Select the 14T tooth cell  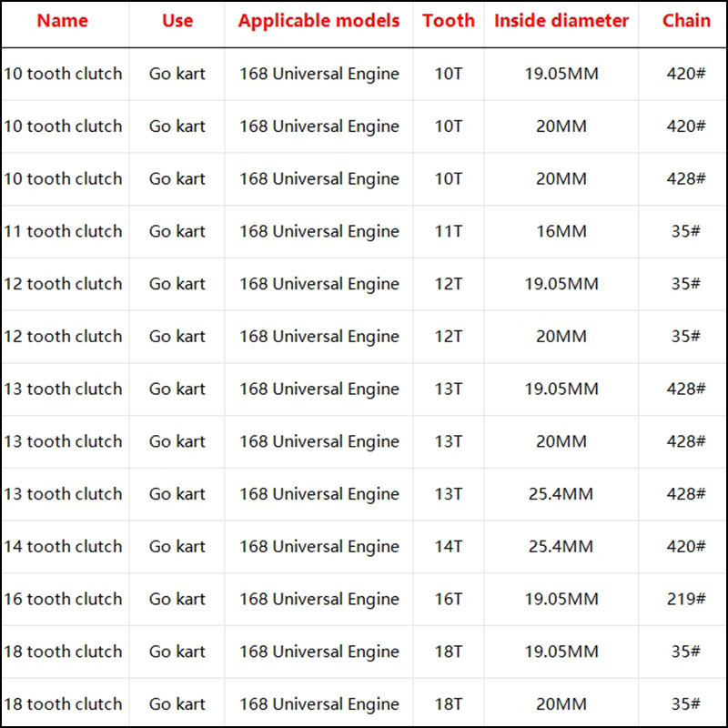tap(449, 546)
